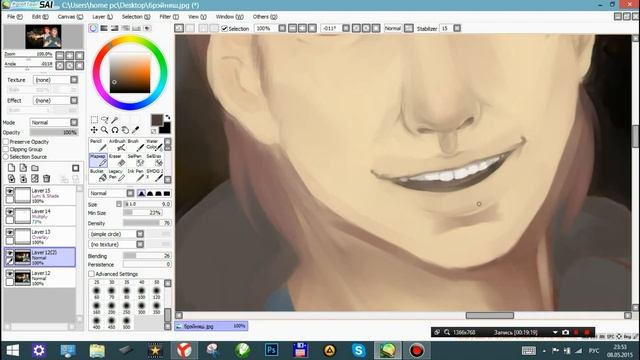Swap foreground and background colors
Screen dimensions: 640x360
coord(167,118)
